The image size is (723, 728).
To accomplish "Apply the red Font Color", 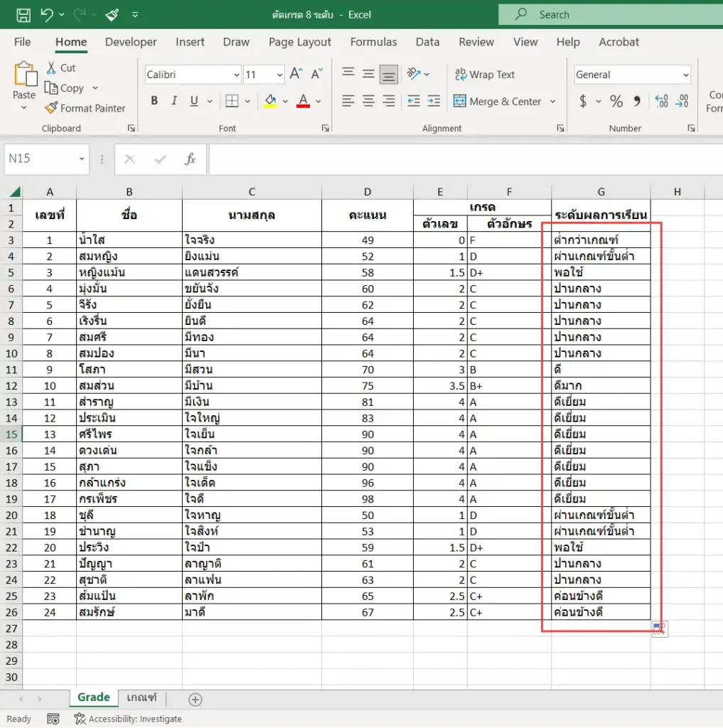I will tap(304, 101).
